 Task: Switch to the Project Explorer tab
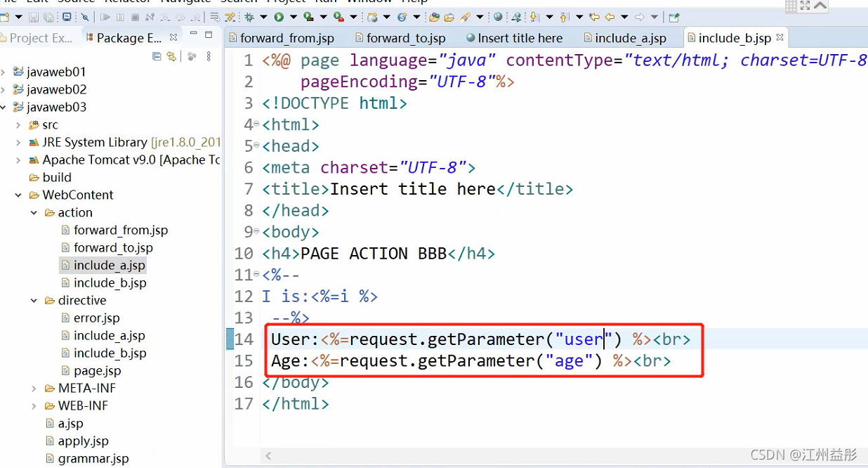click(37, 38)
